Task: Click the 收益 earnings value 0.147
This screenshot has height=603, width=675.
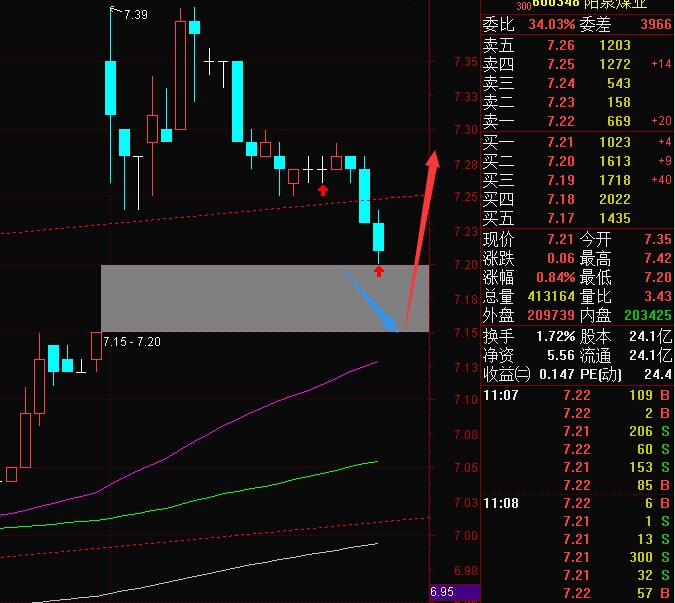Action: click(x=557, y=374)
